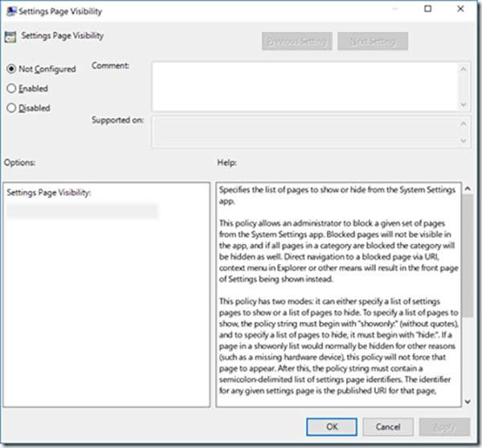Click the Comment box's scroll down arrow
The height and width of the screenshot is (448, 482).
465,104
